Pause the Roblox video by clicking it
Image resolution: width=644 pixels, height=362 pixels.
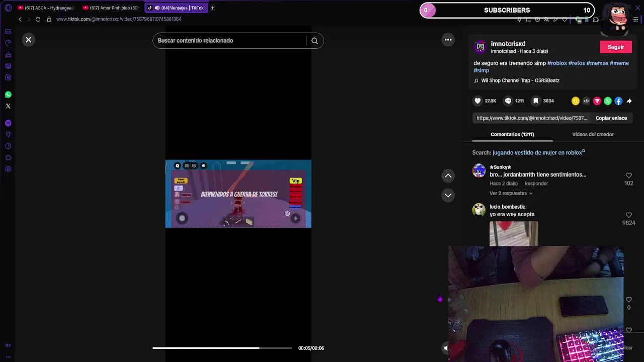[x=238, y=194]
